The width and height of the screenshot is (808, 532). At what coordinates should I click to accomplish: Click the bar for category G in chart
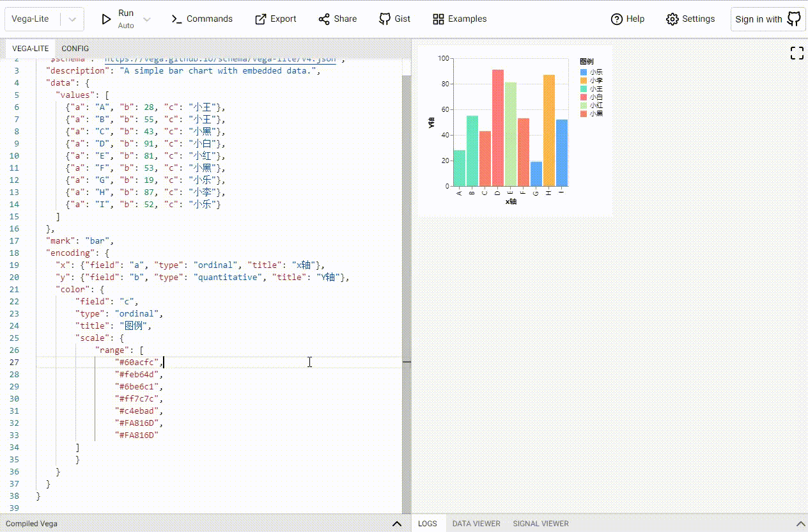[x=536, y=174]
